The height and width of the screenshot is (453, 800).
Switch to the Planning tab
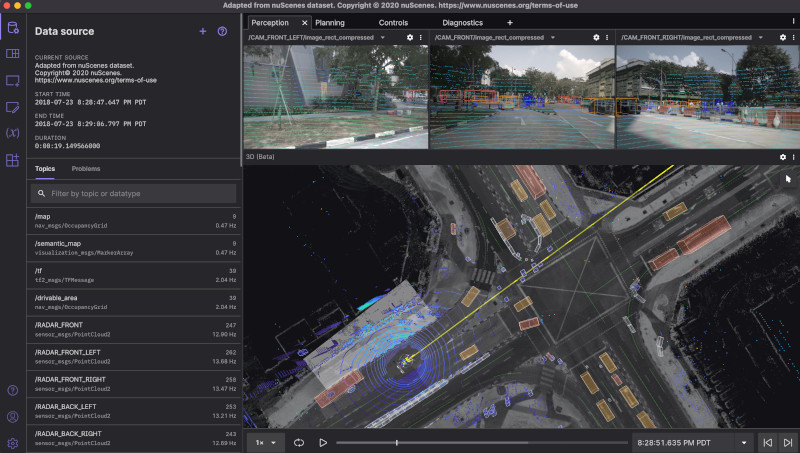tap(330, 22)
